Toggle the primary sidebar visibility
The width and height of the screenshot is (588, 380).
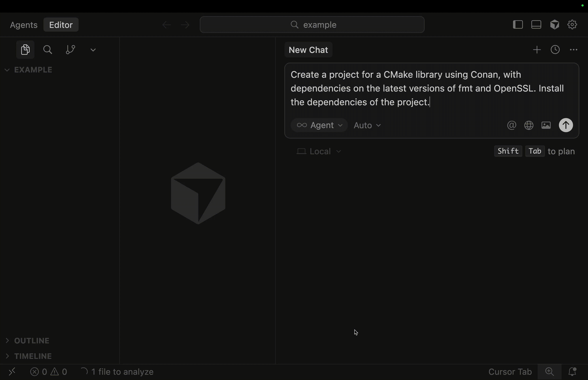pos(517,24)
